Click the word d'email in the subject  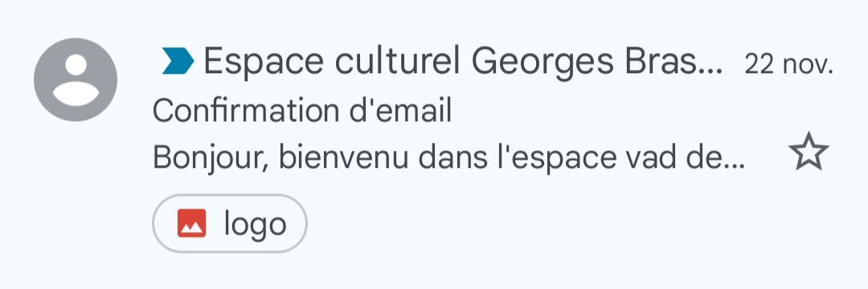pyautogui.click(x=399, y=111)
